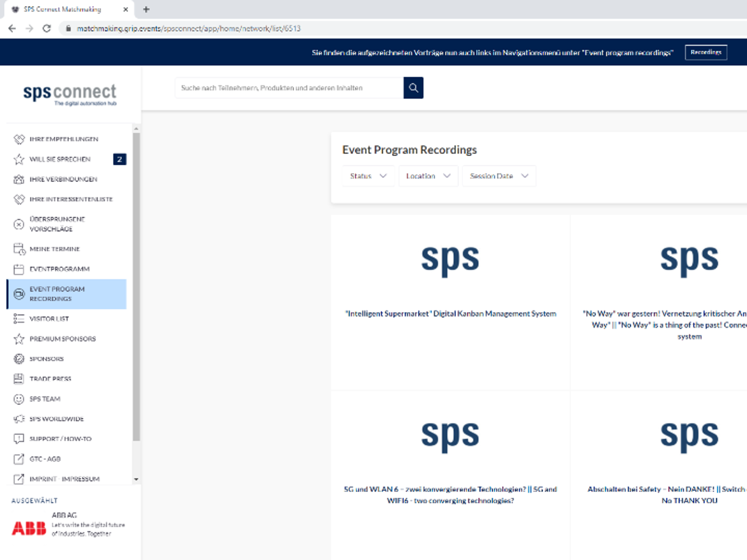The width and height of the screenshot is (747, 560).
Task: Click the browser URL address bar
Action: [188, 28]
